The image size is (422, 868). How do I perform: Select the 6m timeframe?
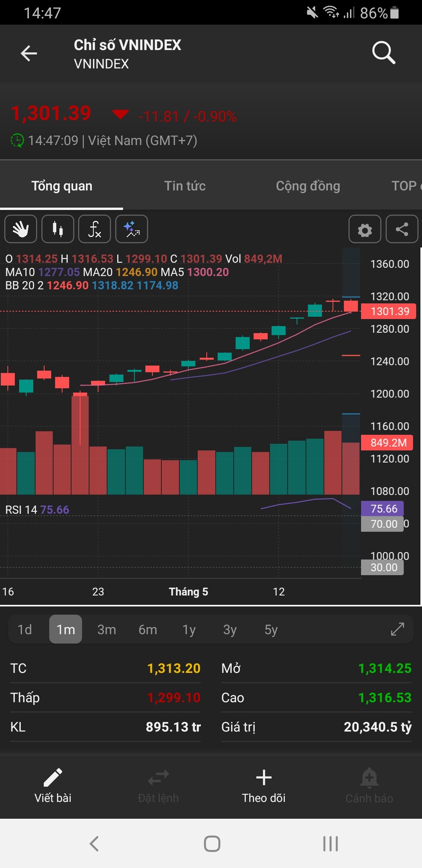coord(148,629)
